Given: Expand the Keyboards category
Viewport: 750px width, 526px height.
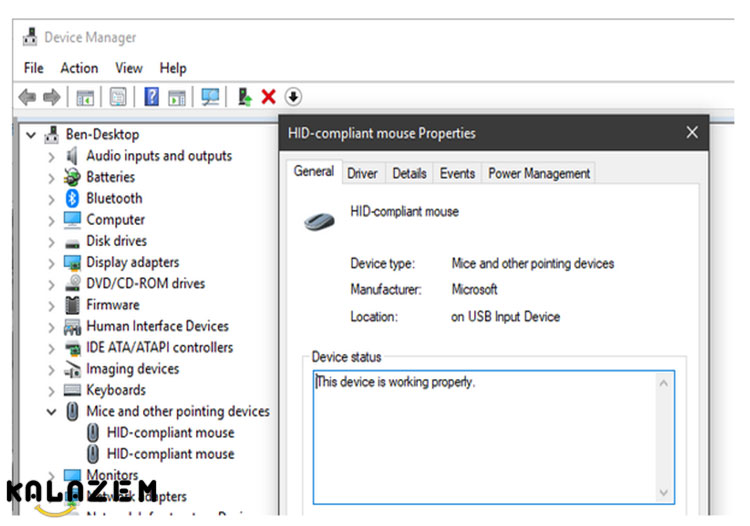Looking at the screenshot, I should [x=51, y=390].
